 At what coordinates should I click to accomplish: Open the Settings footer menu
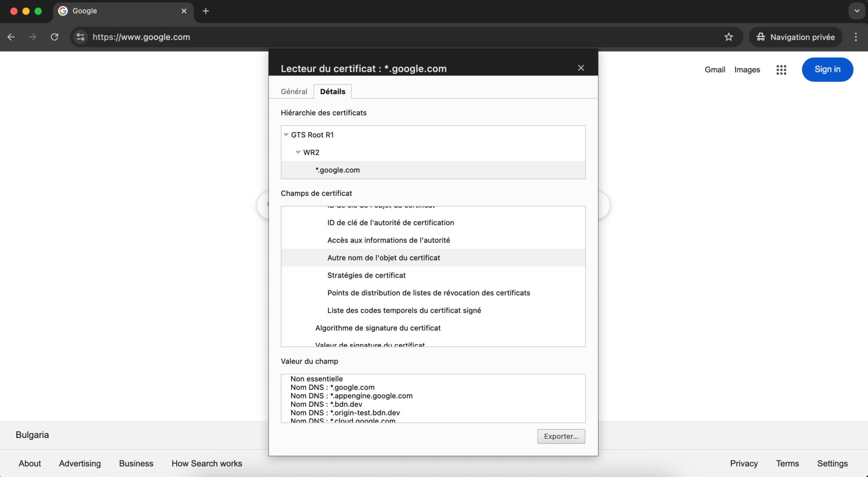click(x=832, y=463)
